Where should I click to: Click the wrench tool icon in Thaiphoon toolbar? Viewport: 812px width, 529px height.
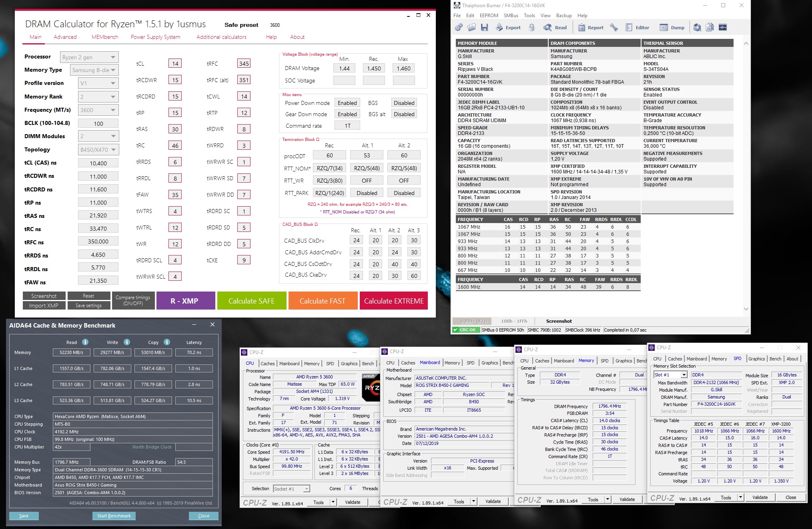(614, 27)
